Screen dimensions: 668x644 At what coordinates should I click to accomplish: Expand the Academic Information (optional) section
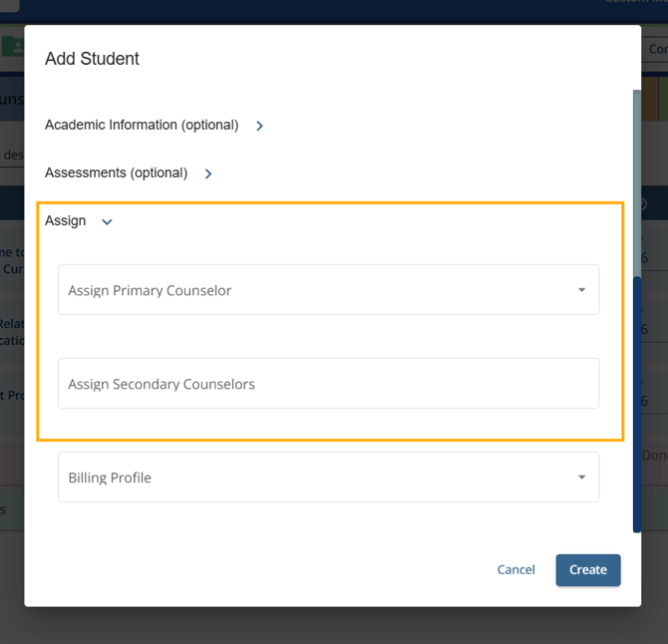142,126
